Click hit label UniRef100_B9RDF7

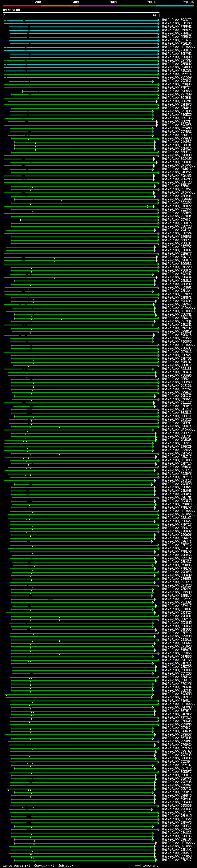coord(177,771)
